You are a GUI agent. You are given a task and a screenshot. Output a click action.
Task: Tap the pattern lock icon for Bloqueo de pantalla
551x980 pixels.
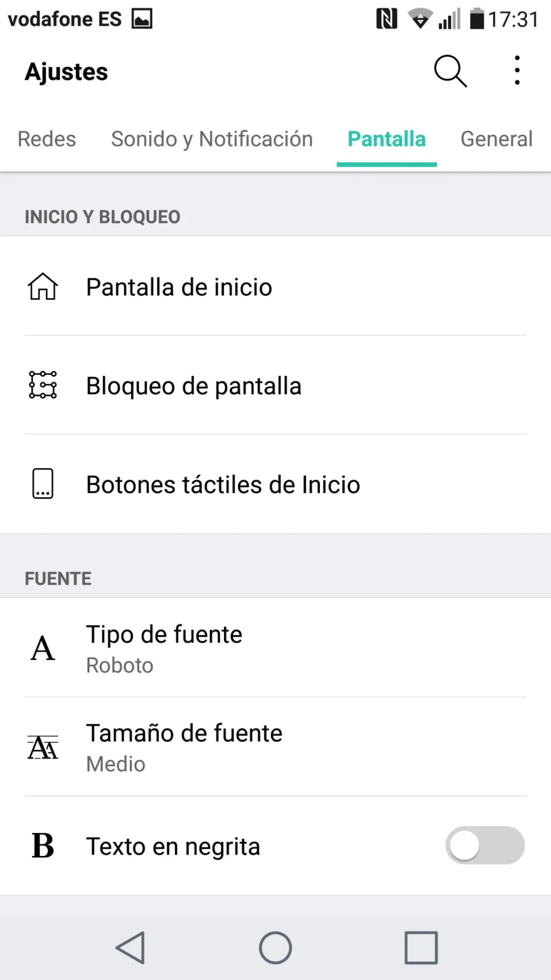coord(43,385)
